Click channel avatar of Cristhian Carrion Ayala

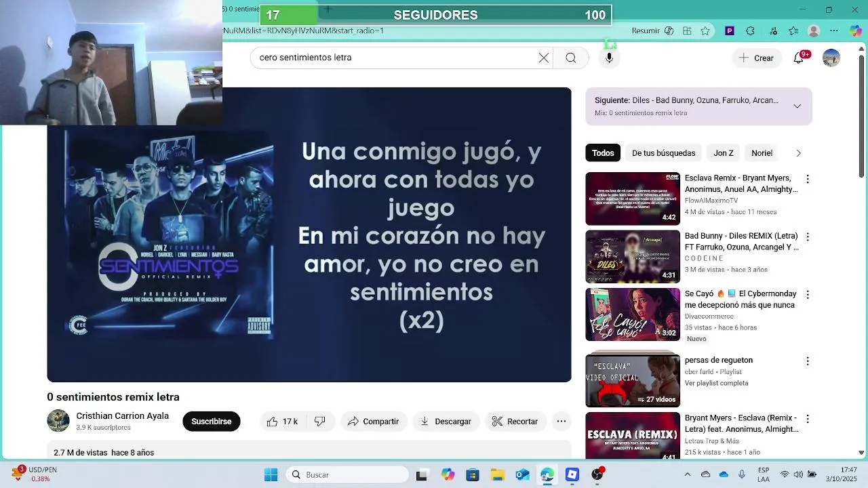[58, 421]
